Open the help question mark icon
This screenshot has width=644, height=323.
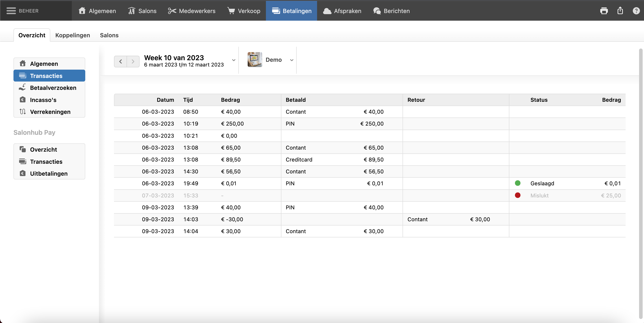(636, 11)
